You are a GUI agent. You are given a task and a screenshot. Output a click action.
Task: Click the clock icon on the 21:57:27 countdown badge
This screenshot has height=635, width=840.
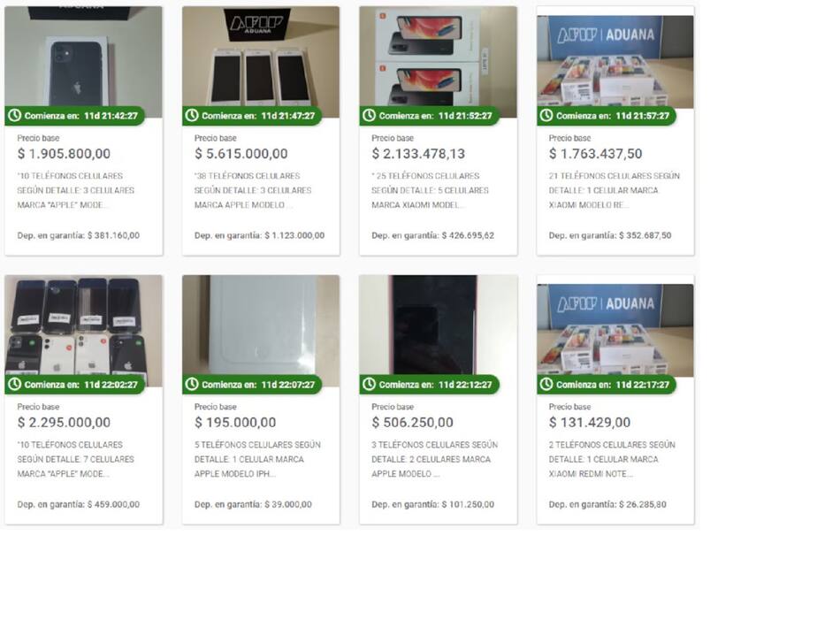point(546,115)
